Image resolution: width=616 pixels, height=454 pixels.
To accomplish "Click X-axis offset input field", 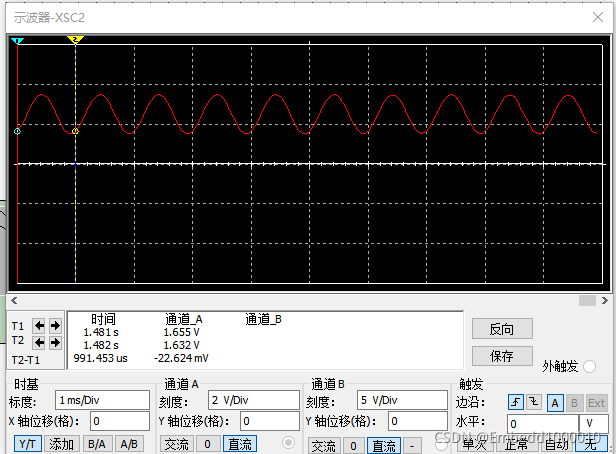I will [x=120, y=421].
